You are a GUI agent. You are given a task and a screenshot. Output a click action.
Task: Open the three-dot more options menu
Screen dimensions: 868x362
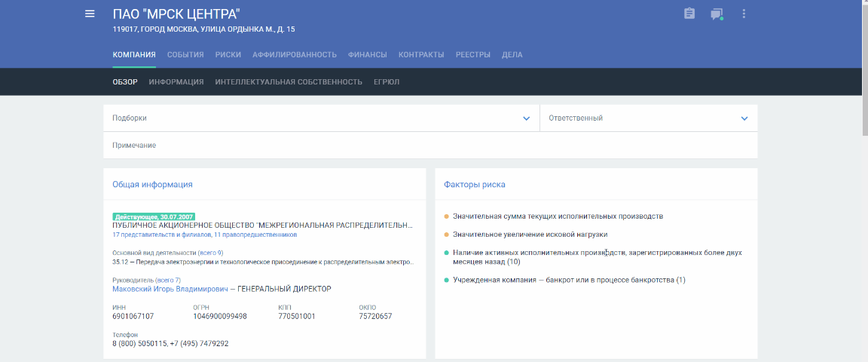(x=744, y=14)
